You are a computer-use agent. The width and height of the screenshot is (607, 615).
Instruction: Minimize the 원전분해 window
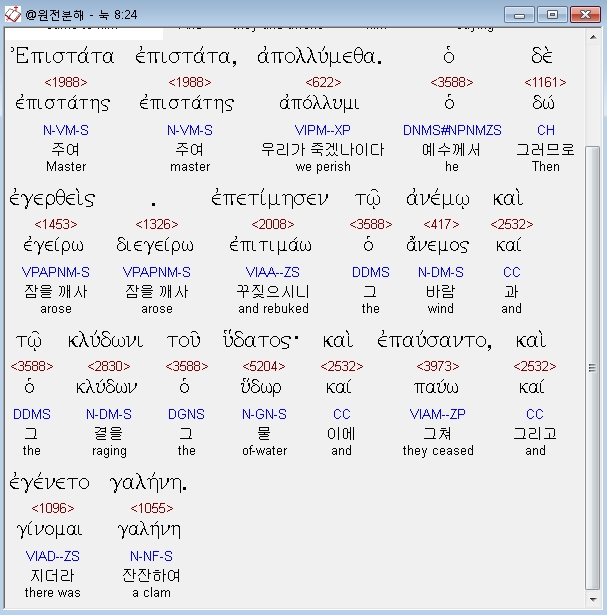pos(520,15)
